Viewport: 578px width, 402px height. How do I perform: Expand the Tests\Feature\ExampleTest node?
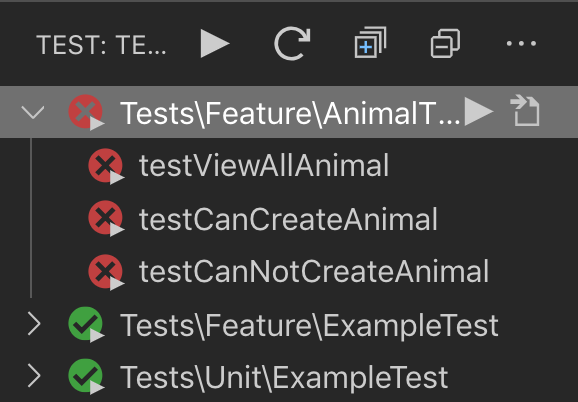(34, 324)
